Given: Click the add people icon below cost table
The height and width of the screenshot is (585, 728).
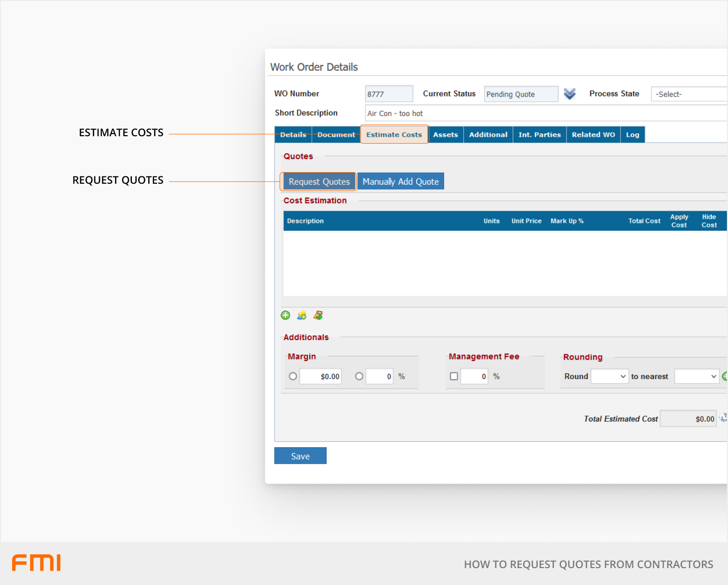Looking at the screenshot, I should click(x=302, y=315).
